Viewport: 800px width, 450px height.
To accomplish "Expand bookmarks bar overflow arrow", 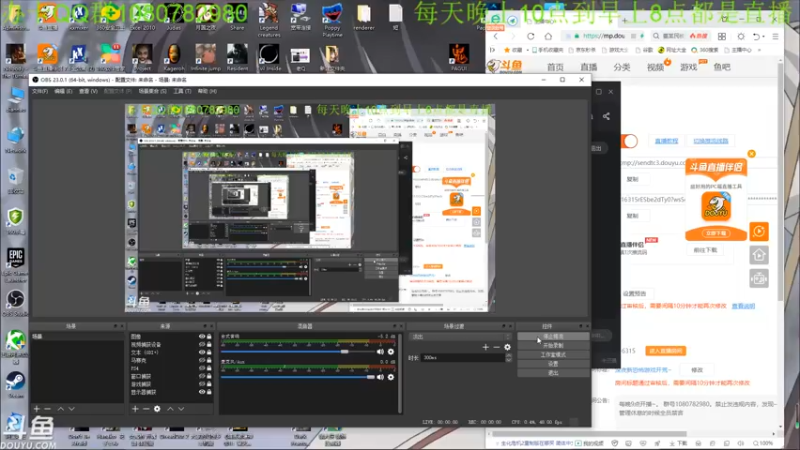I will pos(760,50).
